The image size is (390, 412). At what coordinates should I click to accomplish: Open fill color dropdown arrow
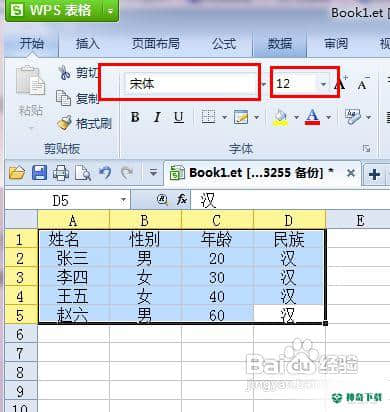[x=296, y=117]
